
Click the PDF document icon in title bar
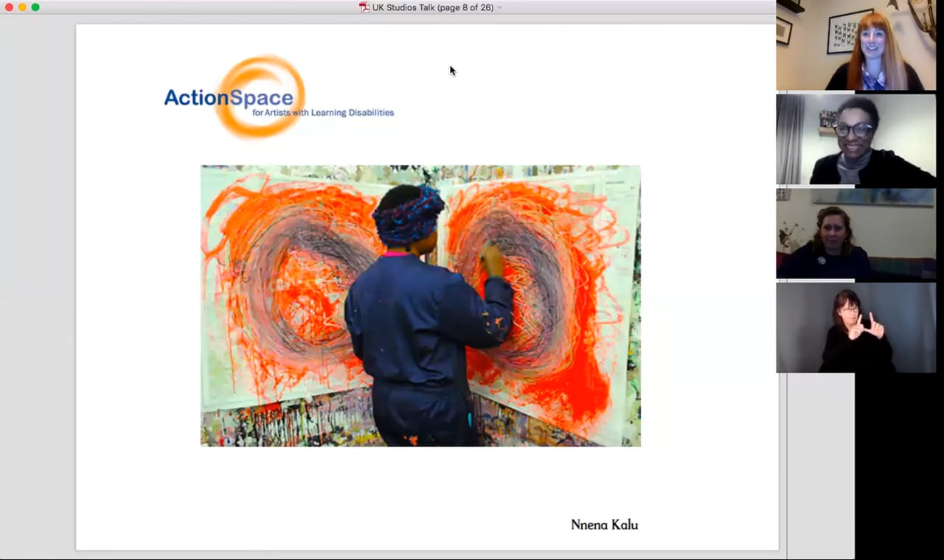pos(364,7)
